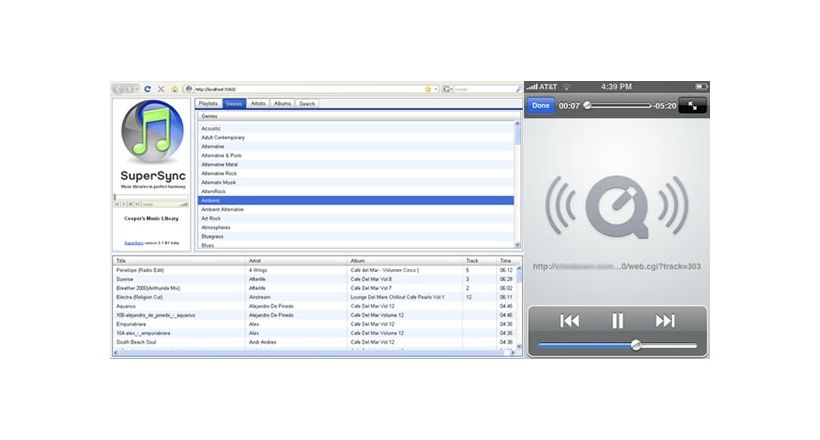Open the address bar history dropdown arrow
Viewport: 820px width, 440px height.
(x=436, y=89)
